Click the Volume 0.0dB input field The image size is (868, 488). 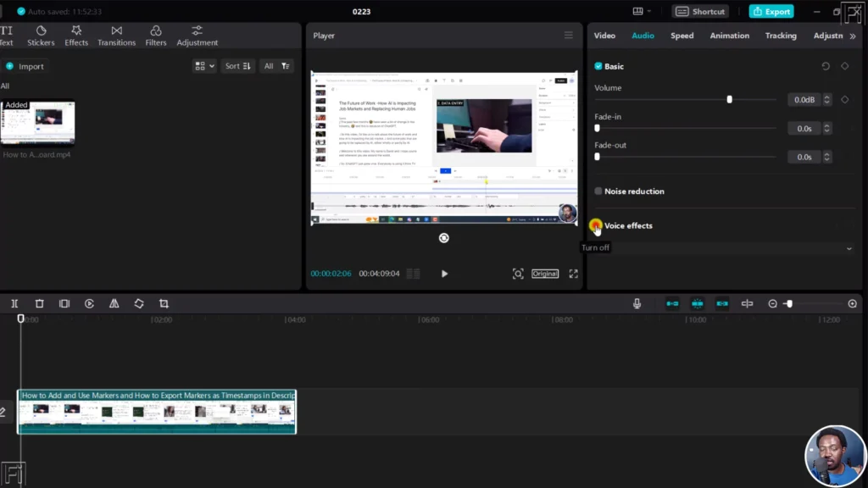(804, 100)
